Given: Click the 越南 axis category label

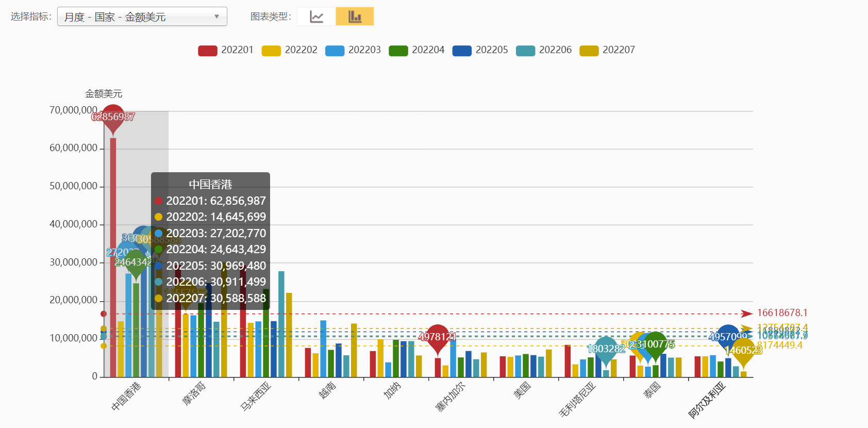Looking at the screenshot, I should point(327,390).
